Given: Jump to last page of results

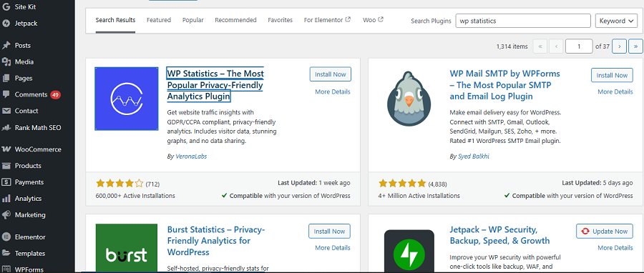Looking at the screenshot, I should [x=636, y=46].
